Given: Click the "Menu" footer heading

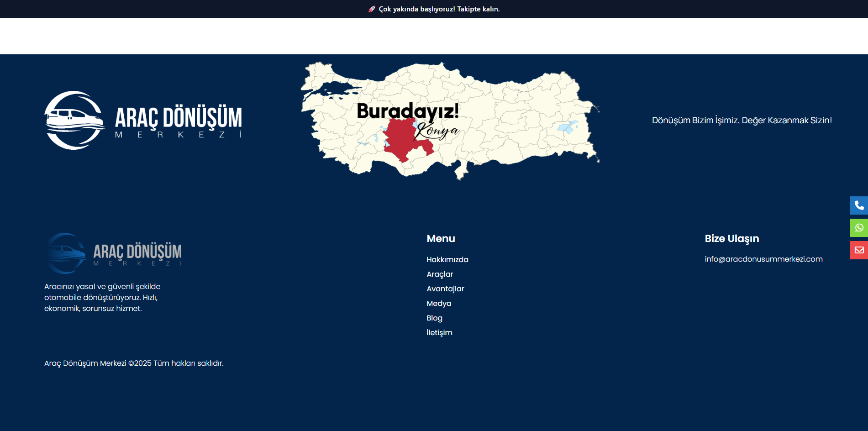Looking at the screenshot, I should coord(441,238).
